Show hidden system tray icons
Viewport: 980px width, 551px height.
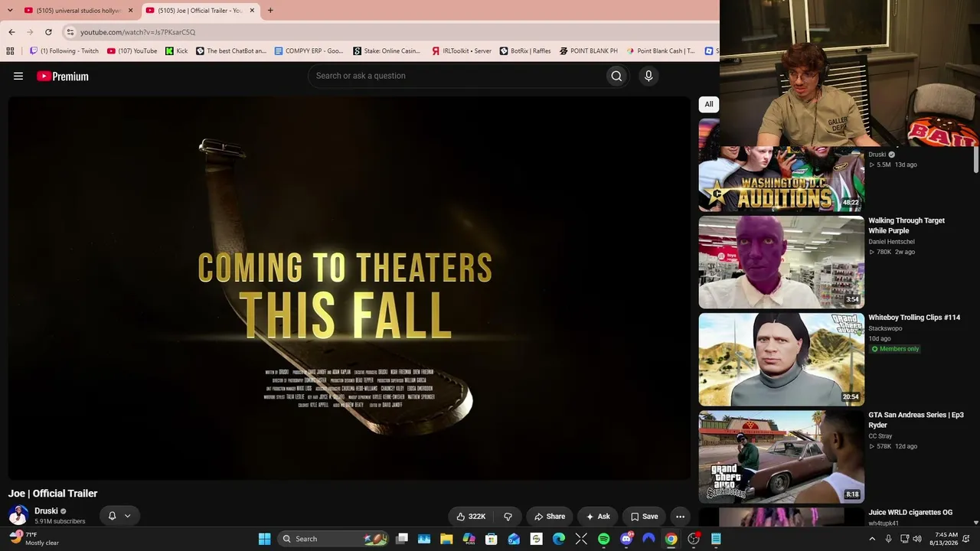tap(872, 539)
